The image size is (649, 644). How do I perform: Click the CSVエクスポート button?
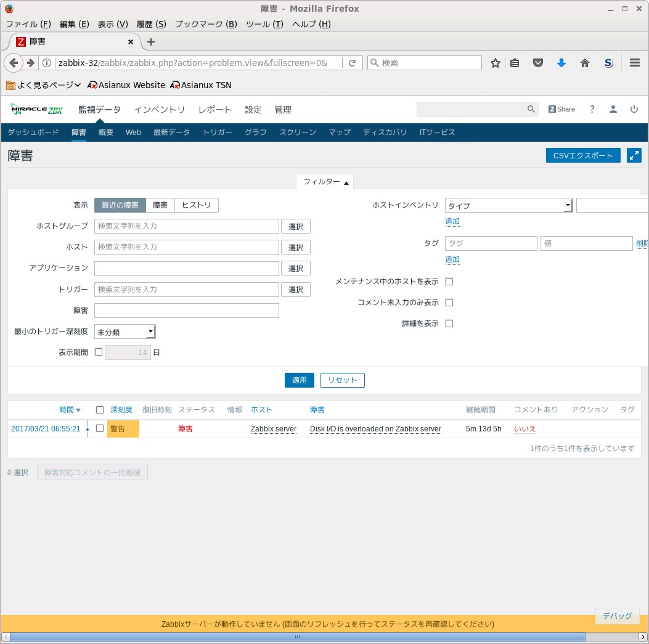pos(582,155)
